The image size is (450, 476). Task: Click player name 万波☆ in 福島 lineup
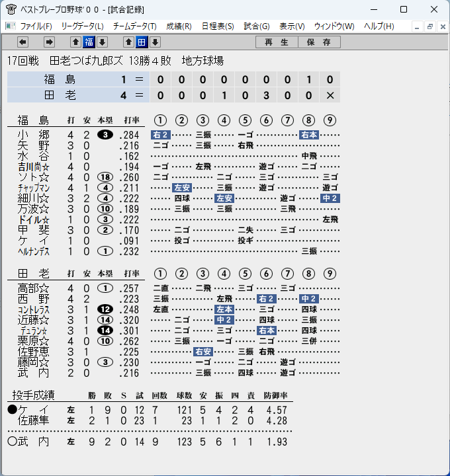click(x=34, y=209)
